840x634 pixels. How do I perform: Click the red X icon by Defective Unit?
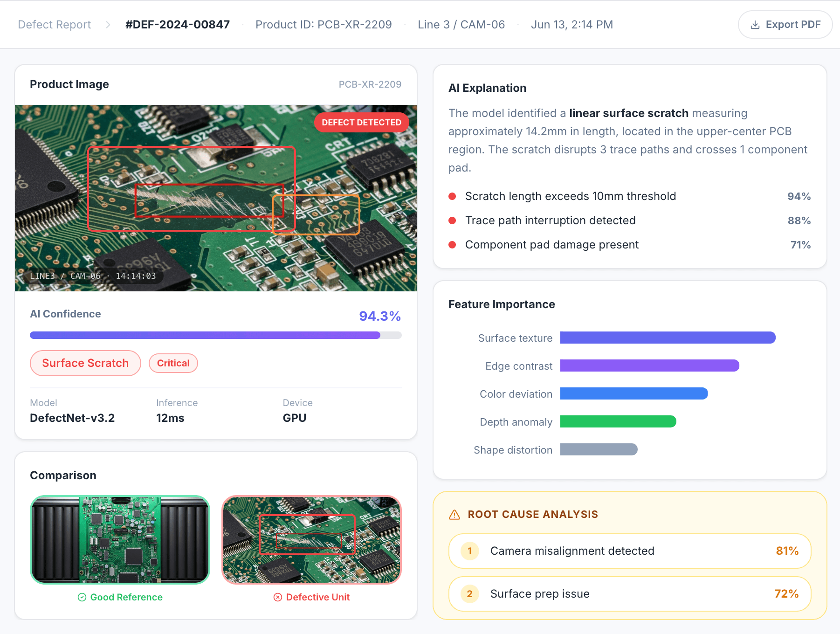[x=278, y=597]
